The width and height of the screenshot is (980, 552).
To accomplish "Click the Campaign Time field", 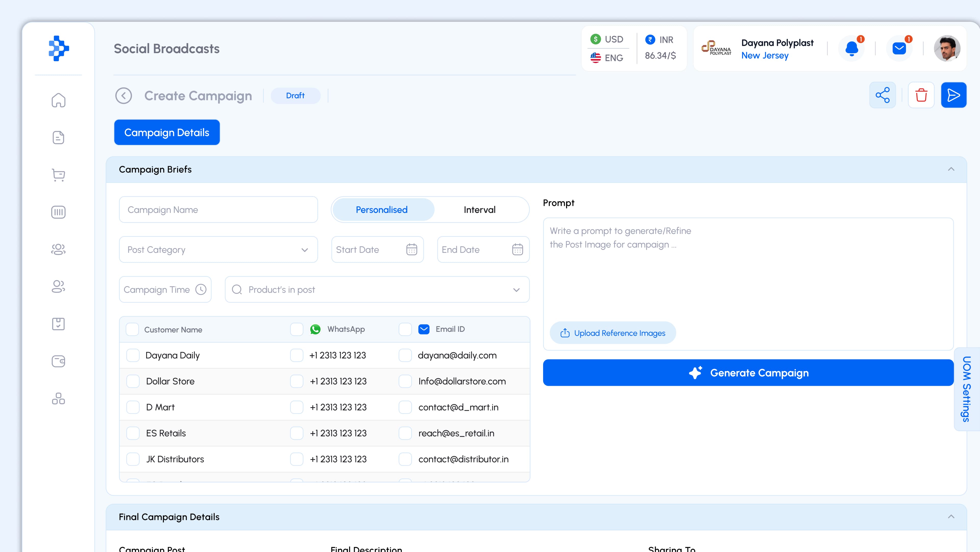I will [x=165, y=289].
